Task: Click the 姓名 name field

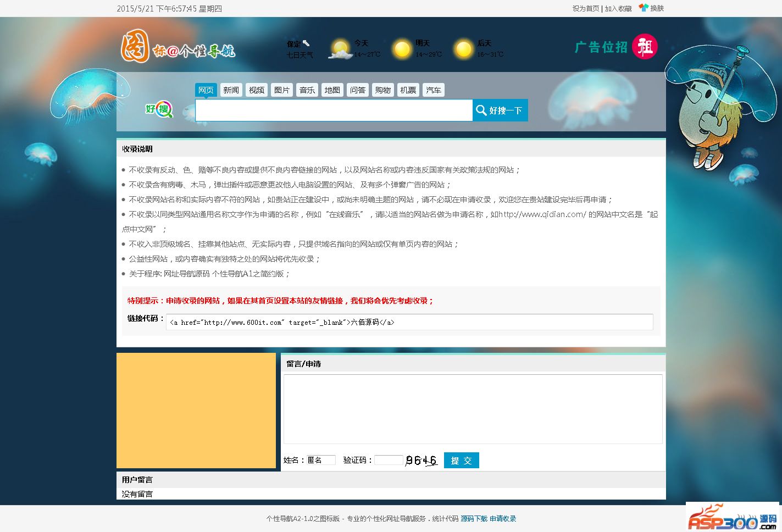Action: click(x=321, y=460)
